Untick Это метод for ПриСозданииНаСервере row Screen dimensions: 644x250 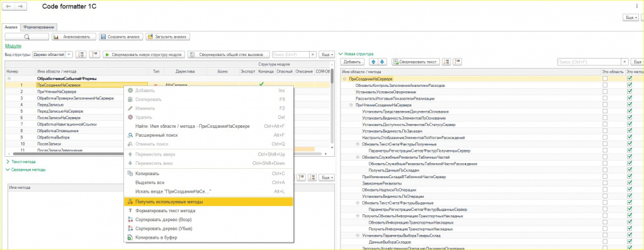(x=630, y=79)
